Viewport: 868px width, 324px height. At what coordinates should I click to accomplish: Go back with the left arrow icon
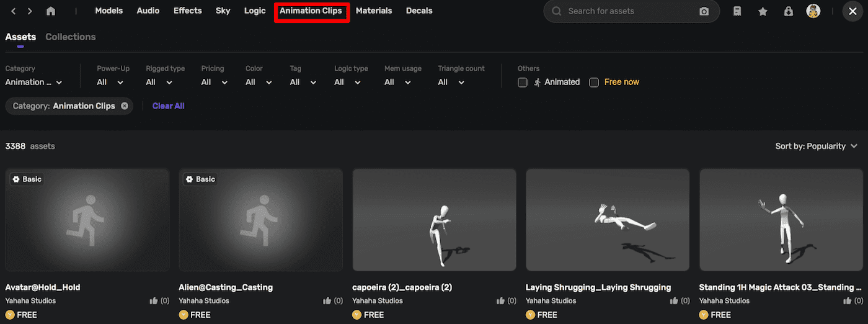coord(14,11)
